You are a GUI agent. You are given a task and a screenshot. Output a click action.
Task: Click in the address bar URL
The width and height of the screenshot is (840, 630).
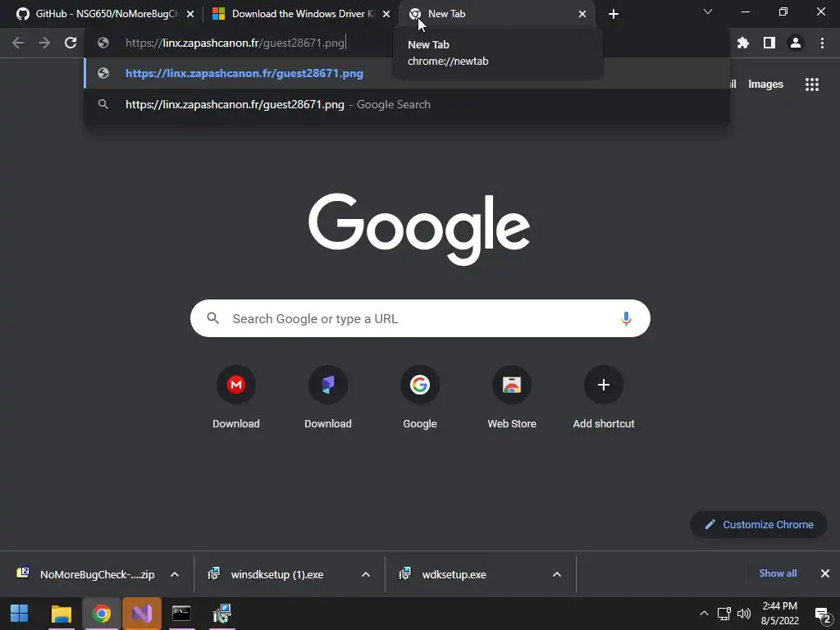[x=235, y=43]
